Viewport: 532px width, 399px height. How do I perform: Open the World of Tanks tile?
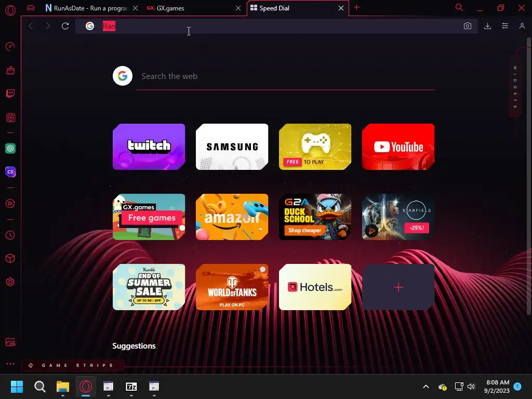click(232, 287)
